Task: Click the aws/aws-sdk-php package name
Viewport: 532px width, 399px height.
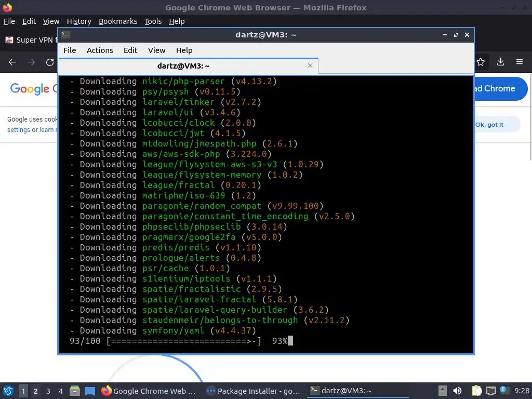Action: pos(181,154)
